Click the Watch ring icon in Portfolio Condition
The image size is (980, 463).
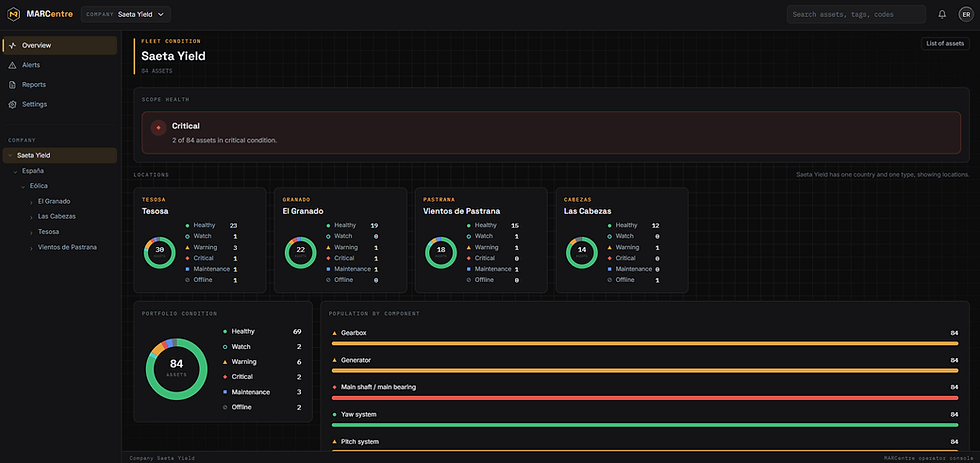pos(224,347)
